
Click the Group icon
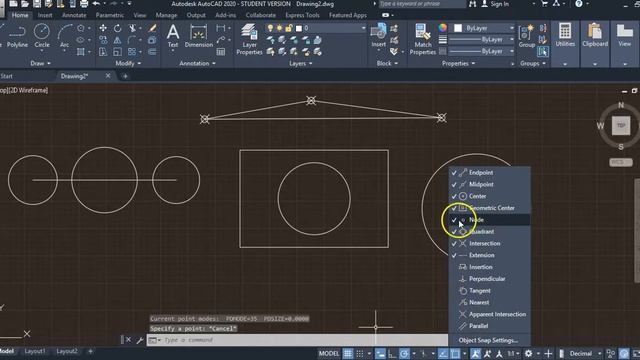point(527,36)
